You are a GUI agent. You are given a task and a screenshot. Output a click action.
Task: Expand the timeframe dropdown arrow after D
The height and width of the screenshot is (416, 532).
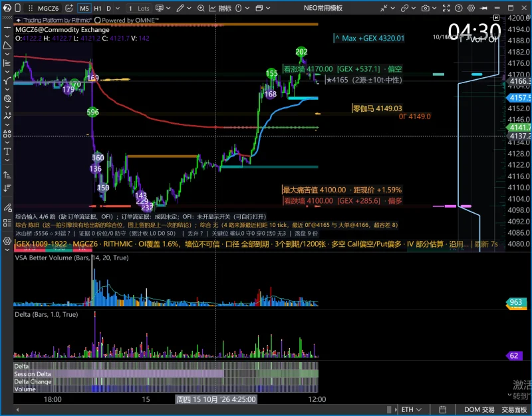click(x=118, y=8)
